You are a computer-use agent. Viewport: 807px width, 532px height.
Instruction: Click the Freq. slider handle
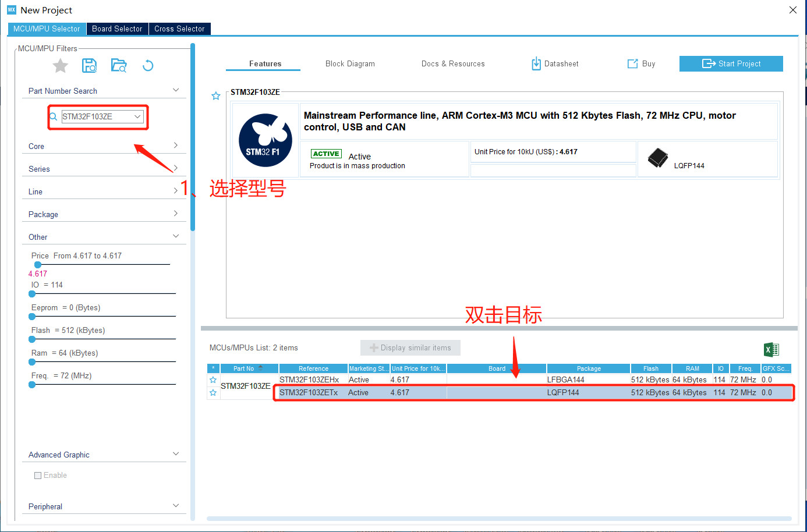[x=32, y=385]
